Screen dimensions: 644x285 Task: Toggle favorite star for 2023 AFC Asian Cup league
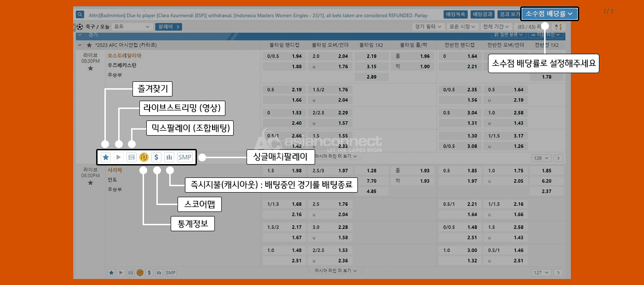pyautogui.click(x=89, y=45)
